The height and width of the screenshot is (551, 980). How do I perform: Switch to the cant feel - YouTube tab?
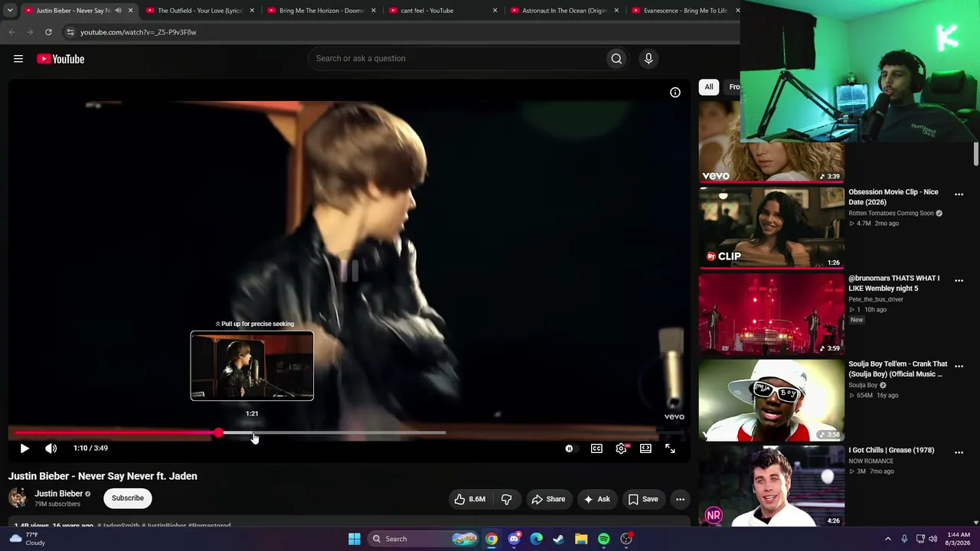point(442,11)
